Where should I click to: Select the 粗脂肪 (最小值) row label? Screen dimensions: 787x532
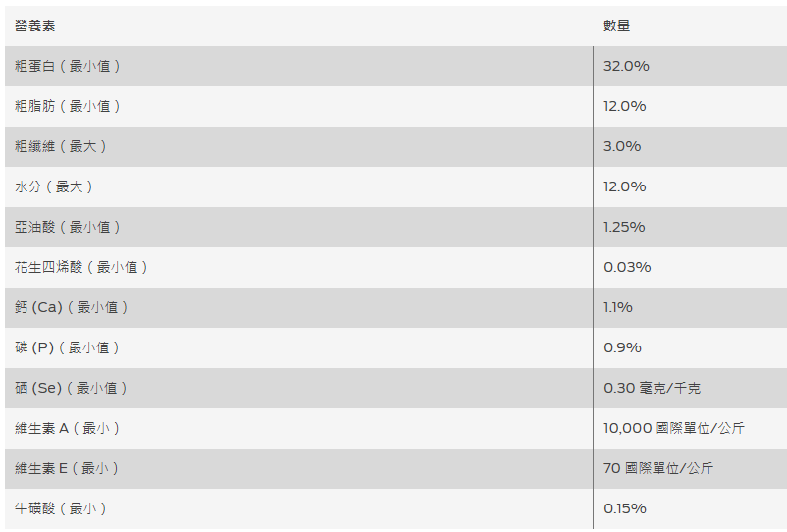tap(68, 106)
